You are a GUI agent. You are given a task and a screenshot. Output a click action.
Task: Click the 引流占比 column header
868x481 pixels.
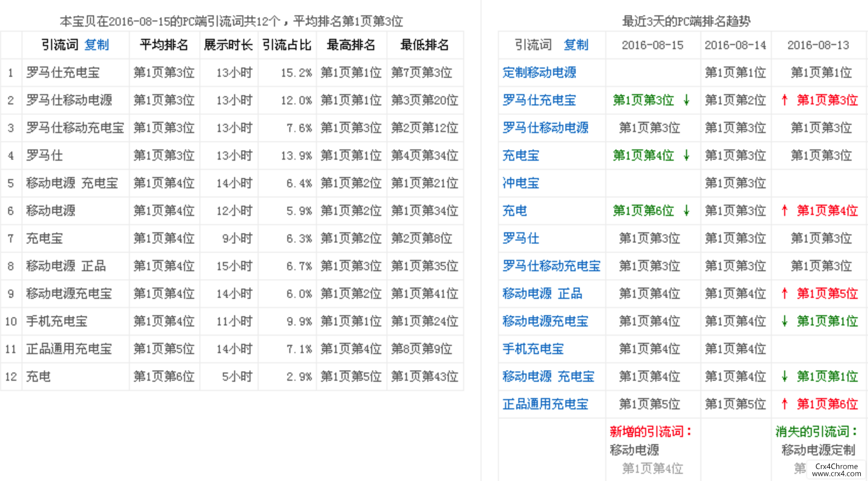pyautogui.click(x=287, y=45)
